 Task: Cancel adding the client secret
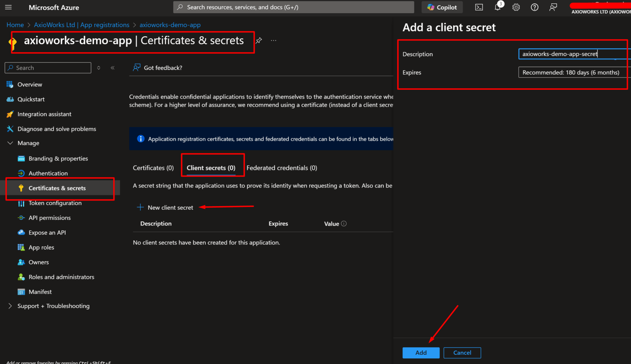pos(462,353)
